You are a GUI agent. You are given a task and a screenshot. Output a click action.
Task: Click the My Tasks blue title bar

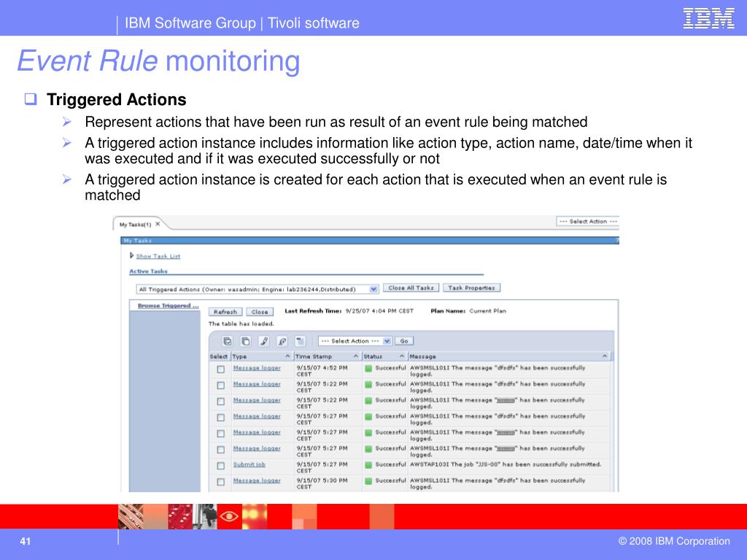tap(370, 241)
